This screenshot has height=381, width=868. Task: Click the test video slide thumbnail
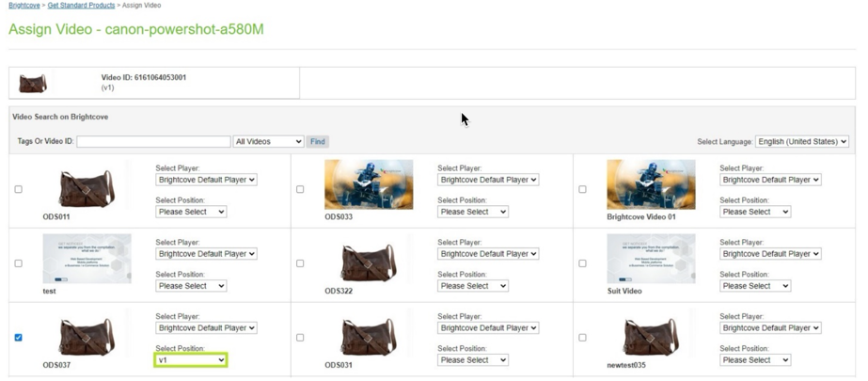[x=87, y=259]
